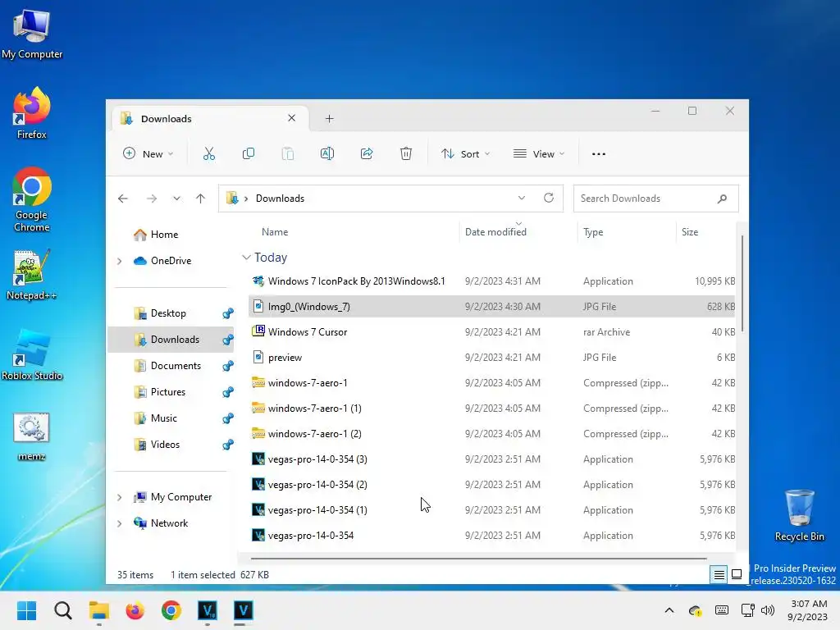Click the horizontal scrollbar under file list
840x630 pixels.
coord(478,558)
